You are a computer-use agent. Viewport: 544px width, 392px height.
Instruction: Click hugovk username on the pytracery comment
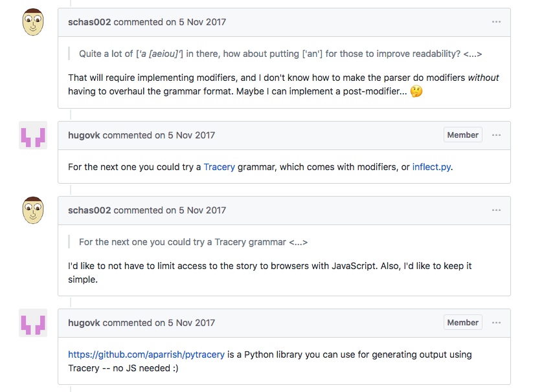pyautogui.click(x=84, y=323)
